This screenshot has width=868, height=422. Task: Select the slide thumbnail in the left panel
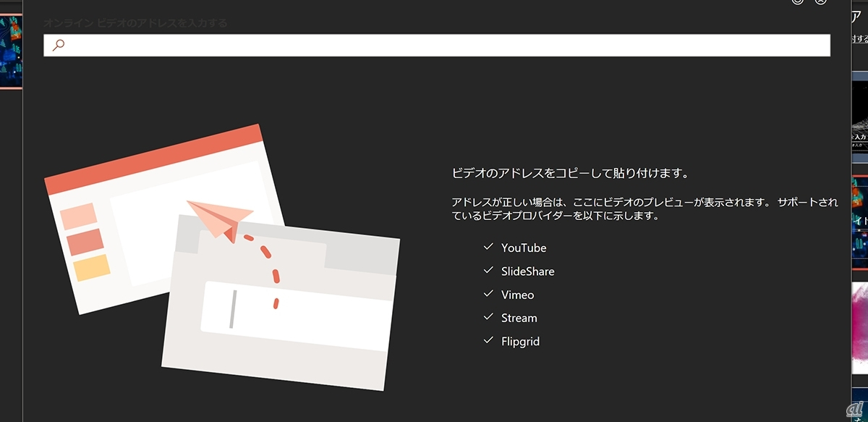(11, 50)
